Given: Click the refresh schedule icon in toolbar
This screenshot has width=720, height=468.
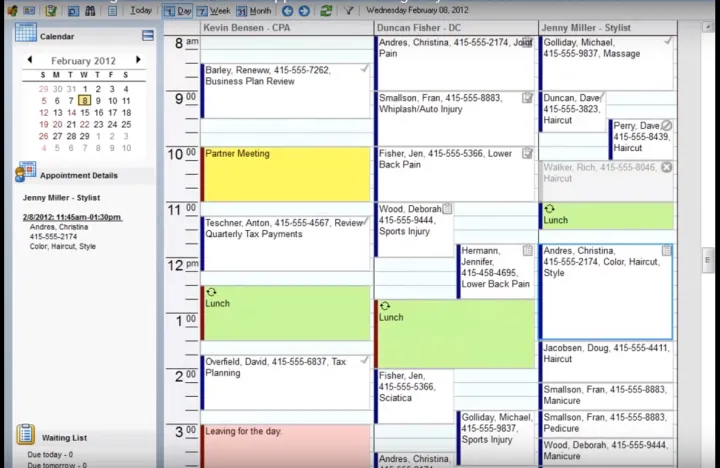Looking at the screenshot, I should pyautogui.click(x=326, y=11).
